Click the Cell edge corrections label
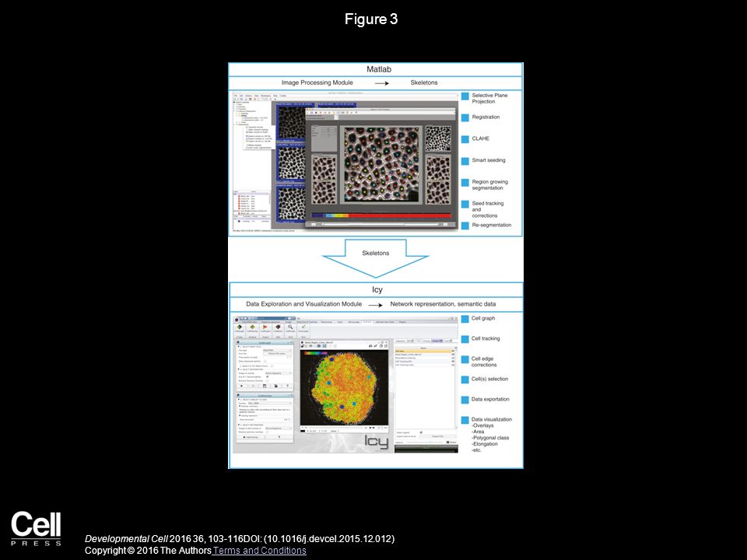Image resolution: width=747 pixels, height=560 pixels. (x=484, y=362)
